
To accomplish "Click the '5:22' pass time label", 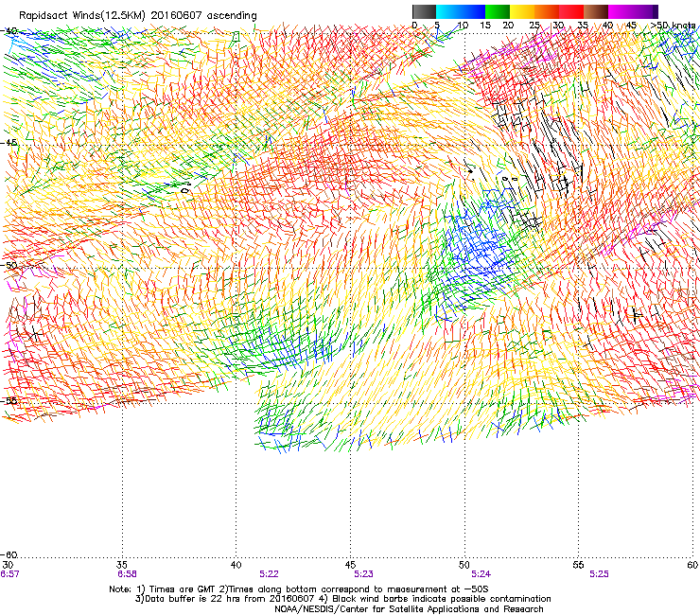I will click(270, 574).
